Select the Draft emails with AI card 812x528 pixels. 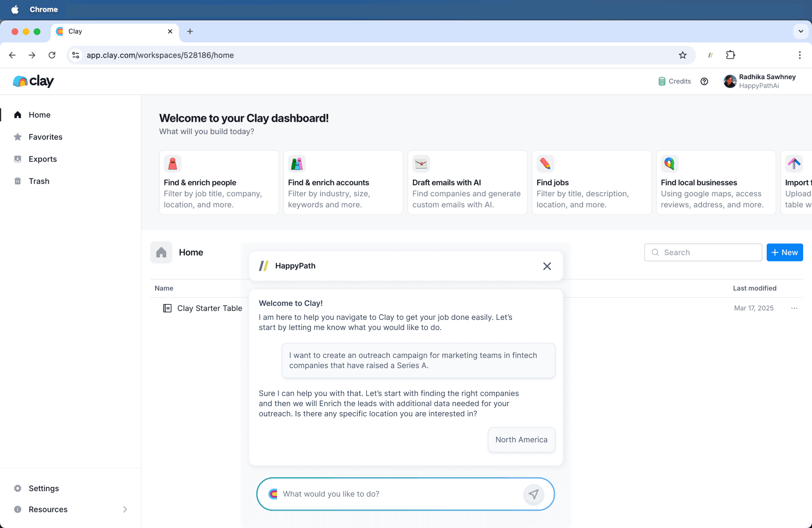tap(467, 182)
